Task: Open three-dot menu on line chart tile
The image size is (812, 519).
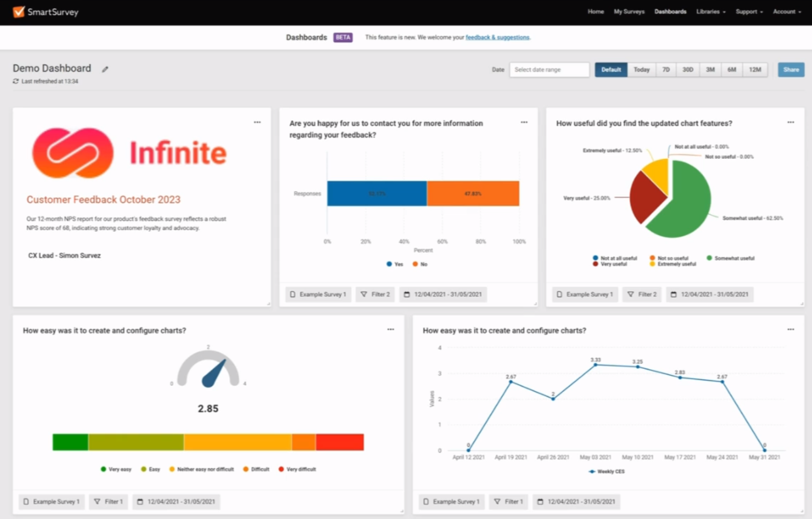Action: click(791, 330)
